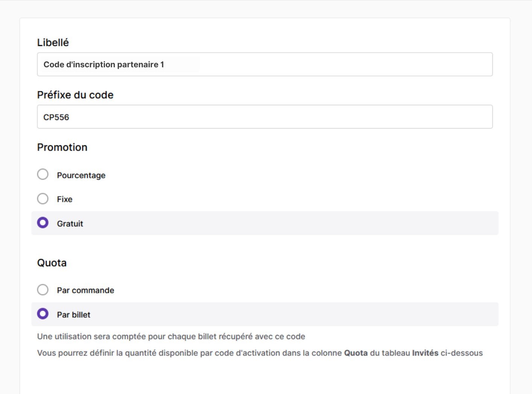Click the Préfixe du code input
The height and width of the screenshot is (394, 532).
pyautogui.click(x=263, y=117)
